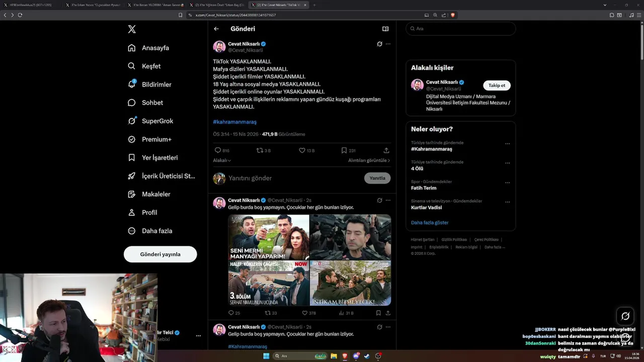The image size is (644, 362).
Task: Repost first reply with 33 count
Action: (268, 313)
